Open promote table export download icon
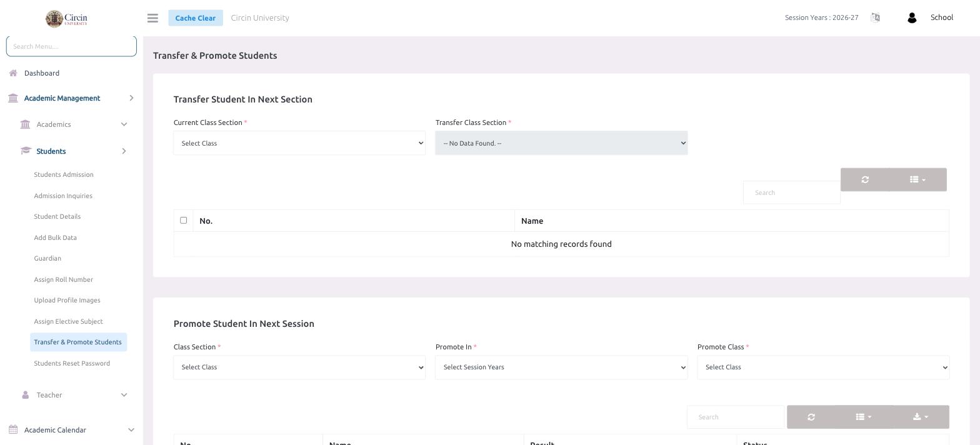The height and width of the screenshot is (445, 980). point(921,417)
